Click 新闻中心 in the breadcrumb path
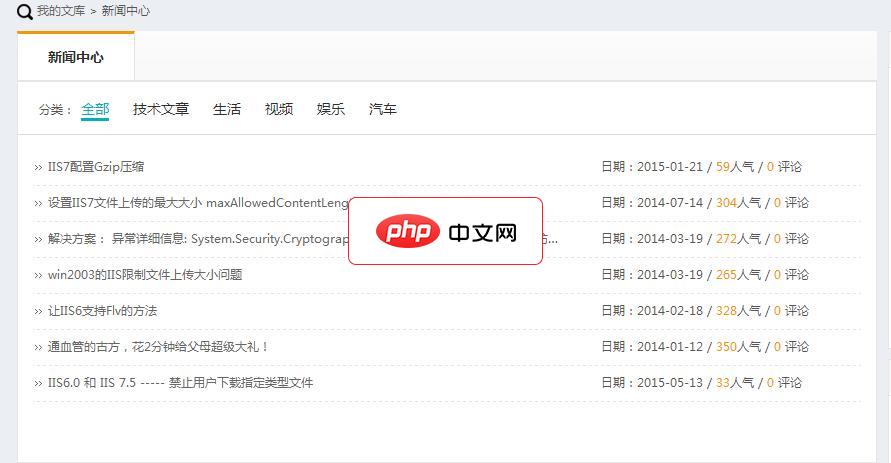The width and height of the screenshot is (891, 463). (x=126, y=11)
